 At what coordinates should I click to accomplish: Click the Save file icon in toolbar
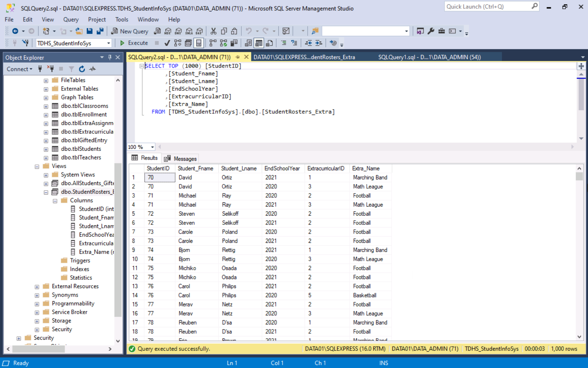(90, 31)
